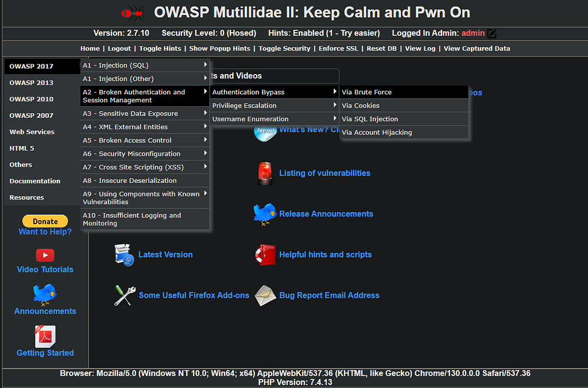Click Reset DB link
Viewport: 588px width, 388px height.
[x=381, y=48]
